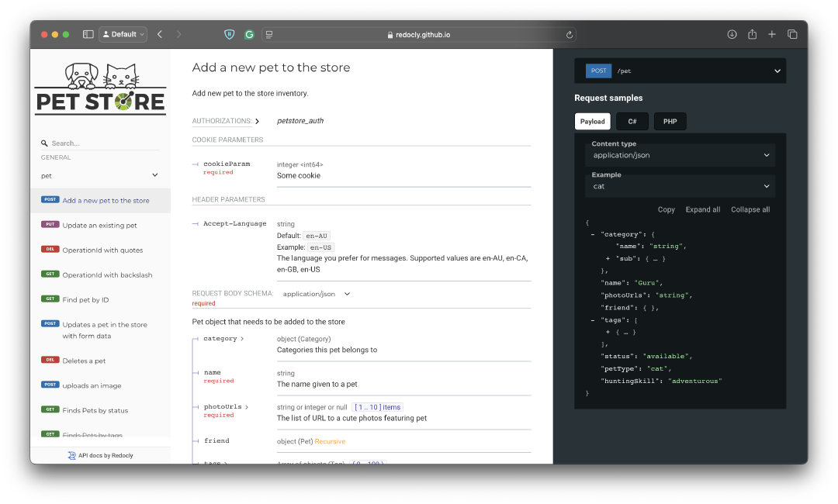Viewport: 838px width, 504px height.
Task: Click the en-US example value
Action: coord(320,247)
